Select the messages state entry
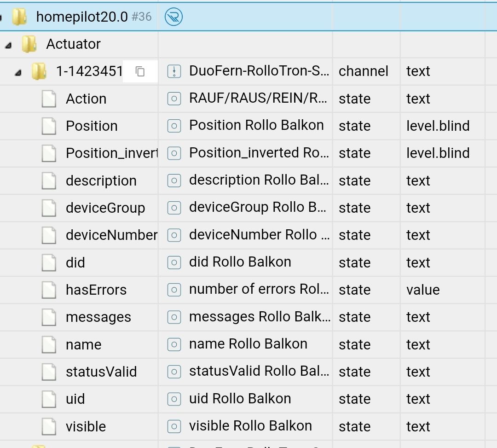This screenshot has height=448, width=497. 98,317
